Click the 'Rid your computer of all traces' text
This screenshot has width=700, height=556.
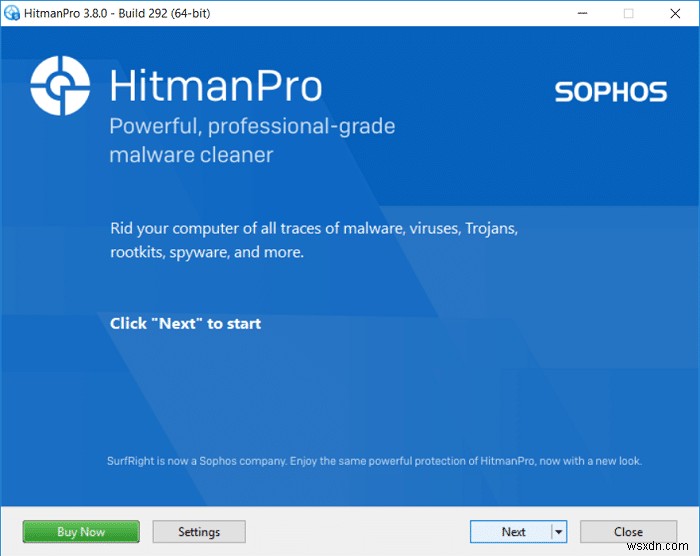pos(314,240)
